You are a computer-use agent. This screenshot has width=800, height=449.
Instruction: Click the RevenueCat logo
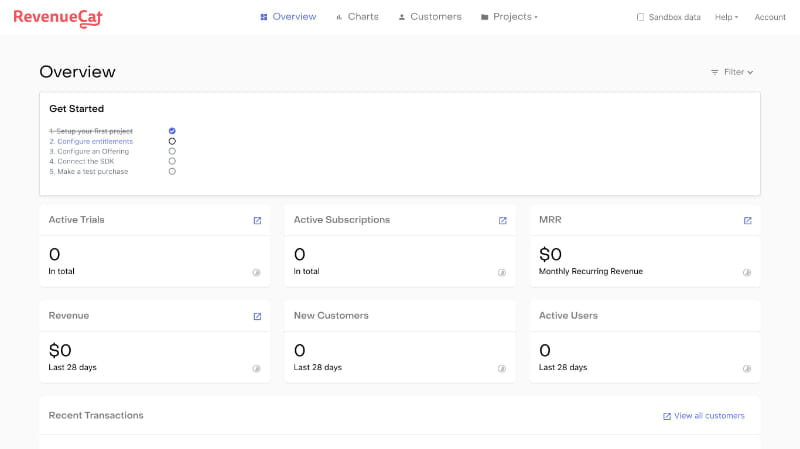[x=58, y=17]
